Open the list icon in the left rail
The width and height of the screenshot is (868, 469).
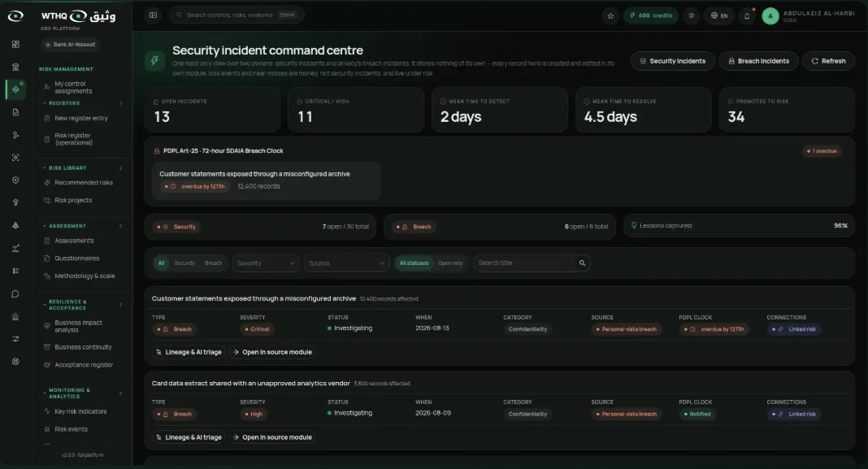point(15,271)
